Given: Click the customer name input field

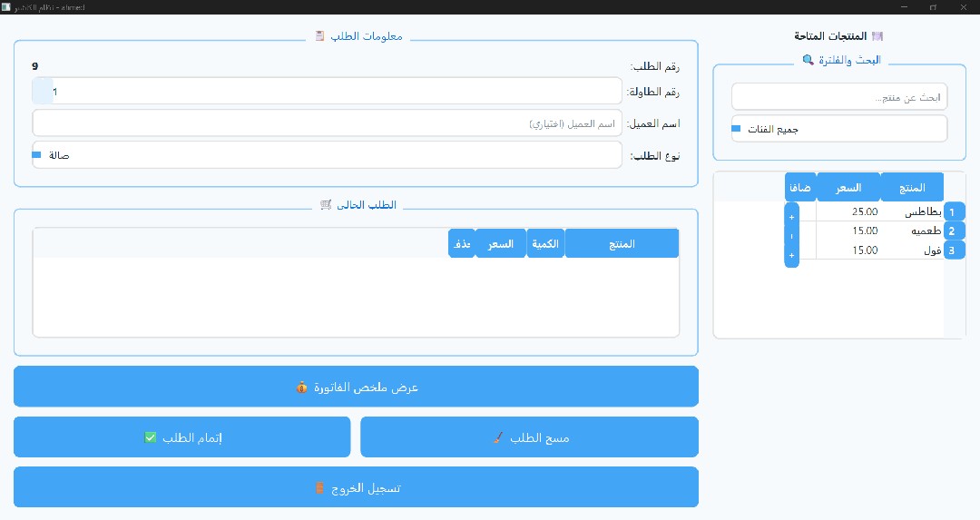Looking at the screenshot, I should click(x=327, y=123).
